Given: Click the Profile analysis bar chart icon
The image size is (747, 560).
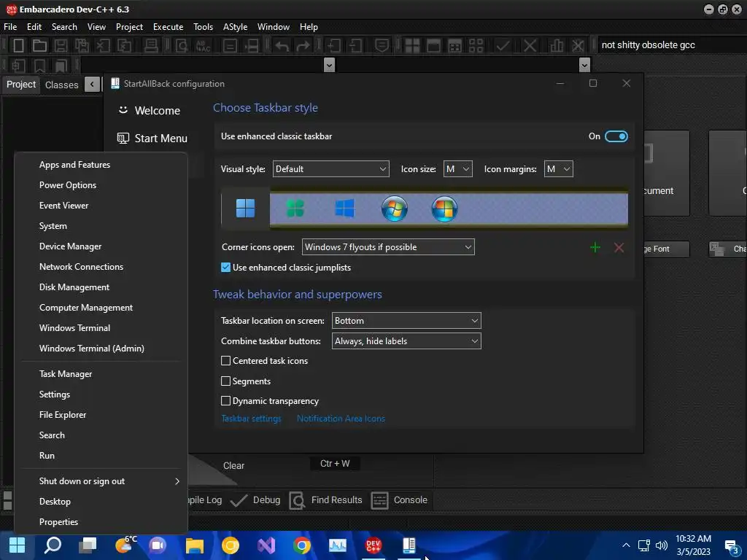Looking at the screenshot, I should (x=556, y=45).
